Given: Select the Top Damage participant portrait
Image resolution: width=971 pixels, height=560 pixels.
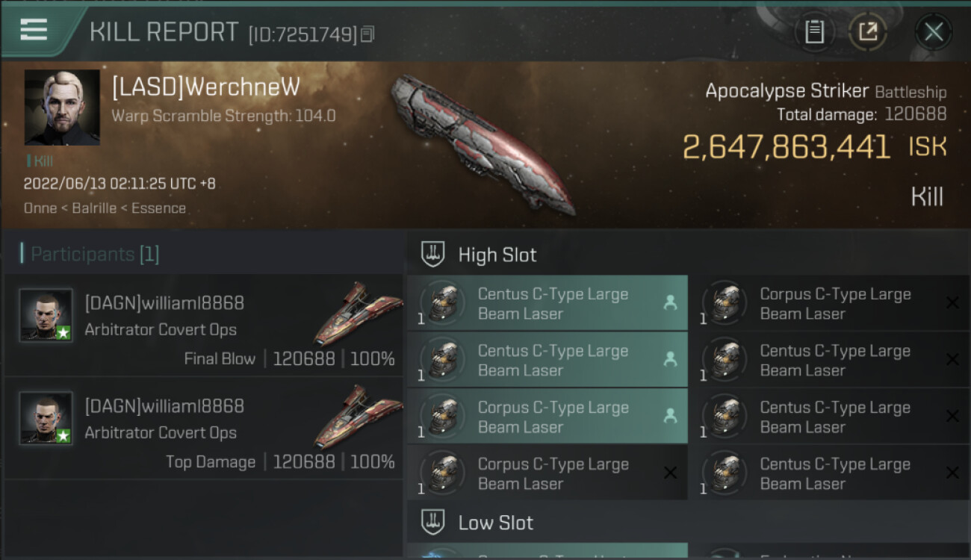Looking at the screenshot, I should [46, 418].
